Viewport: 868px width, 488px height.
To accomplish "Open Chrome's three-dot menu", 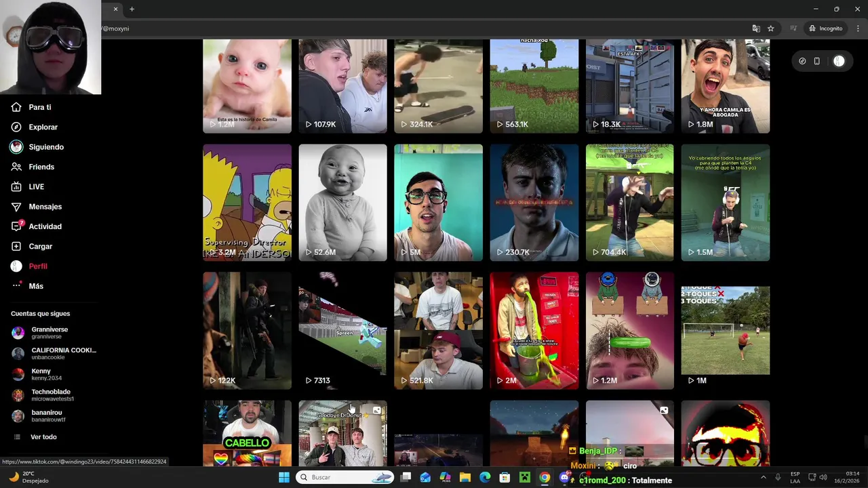I will coord(858,28).
